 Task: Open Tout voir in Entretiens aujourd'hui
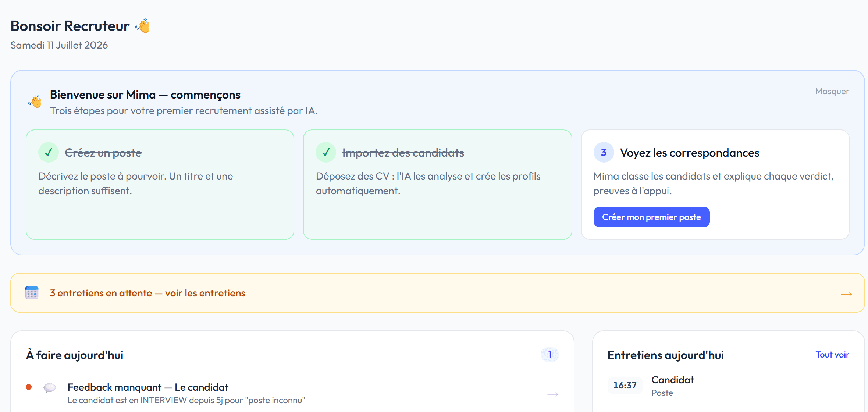832,355
